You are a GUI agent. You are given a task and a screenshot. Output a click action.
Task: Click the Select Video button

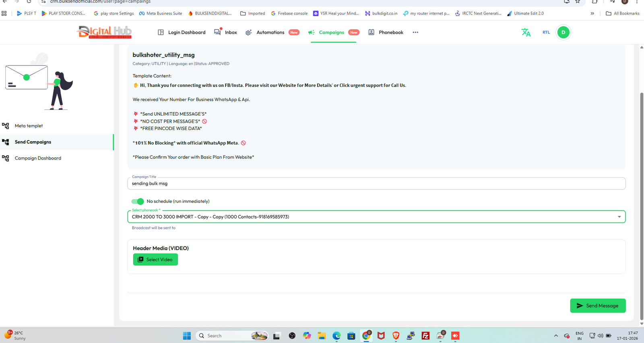pos(155,260)
